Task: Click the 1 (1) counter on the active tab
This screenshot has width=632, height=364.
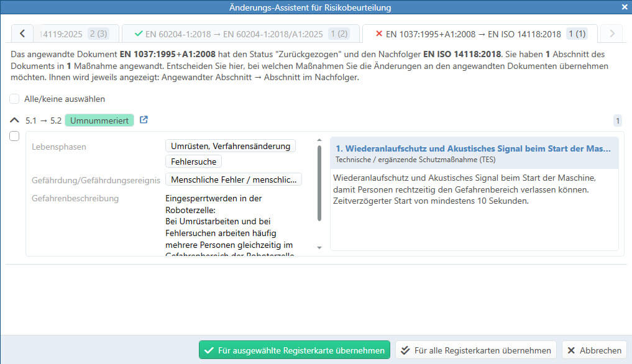Action: coord(577,34)
